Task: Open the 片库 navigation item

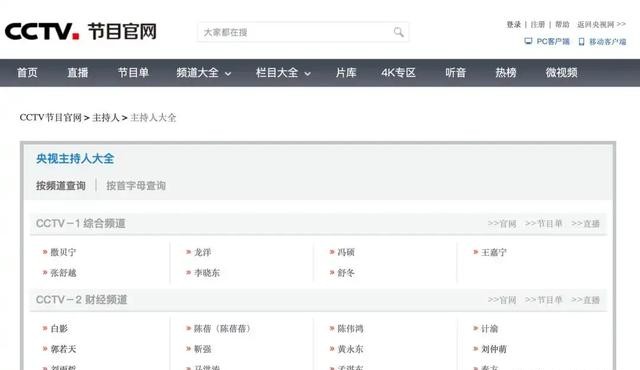Action: click(x=346, y=73)
